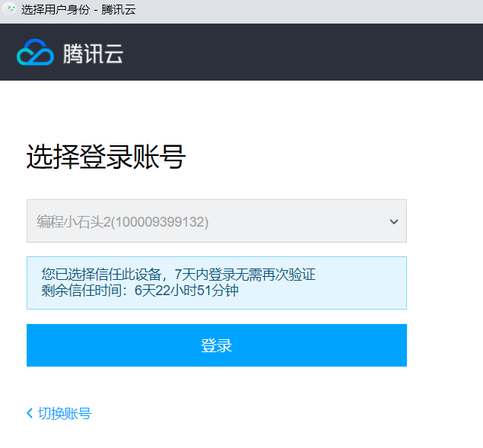Image resolution: width=483 pixels, height=448 pixels.
Task: Click window title 选择用户身份 - 腾讯云
Action: click(78, 10)
